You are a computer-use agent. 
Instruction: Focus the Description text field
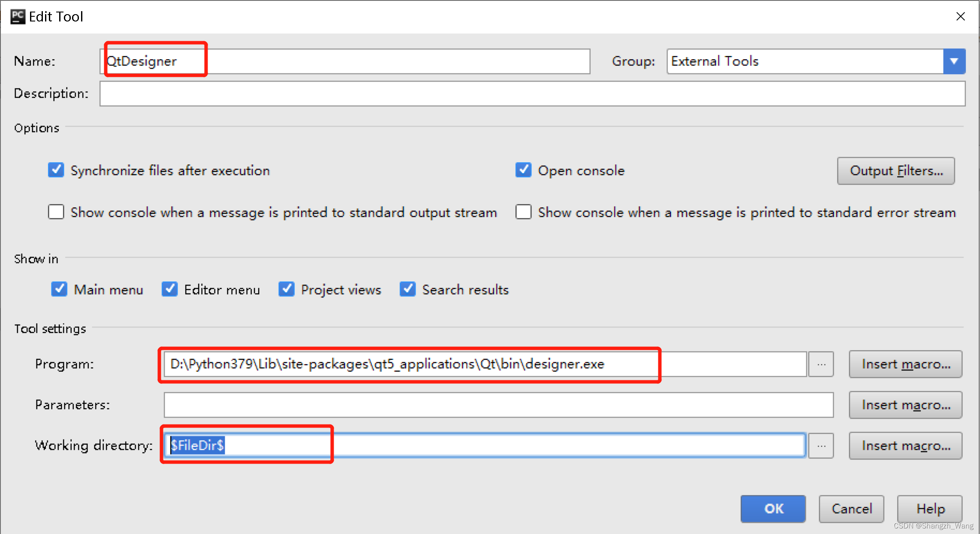(532, 94)
